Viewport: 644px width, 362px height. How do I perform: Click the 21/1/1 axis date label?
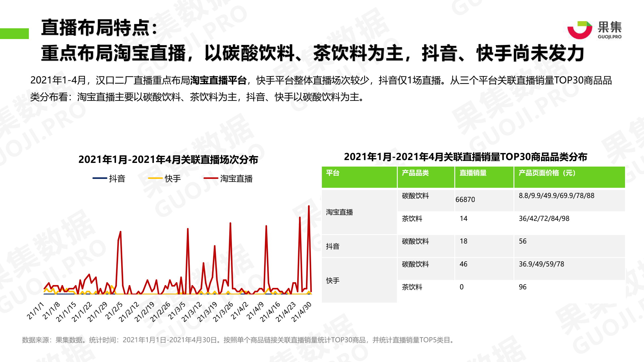(36, 311)
